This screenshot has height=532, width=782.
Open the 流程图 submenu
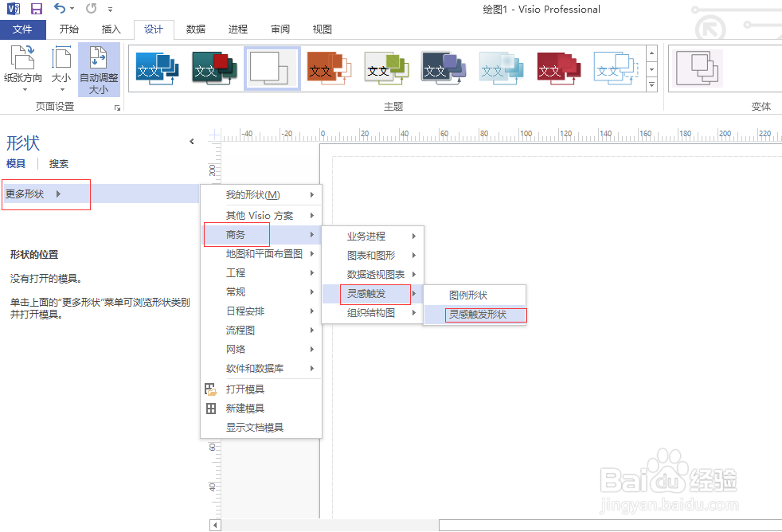(x=261, y=330)
